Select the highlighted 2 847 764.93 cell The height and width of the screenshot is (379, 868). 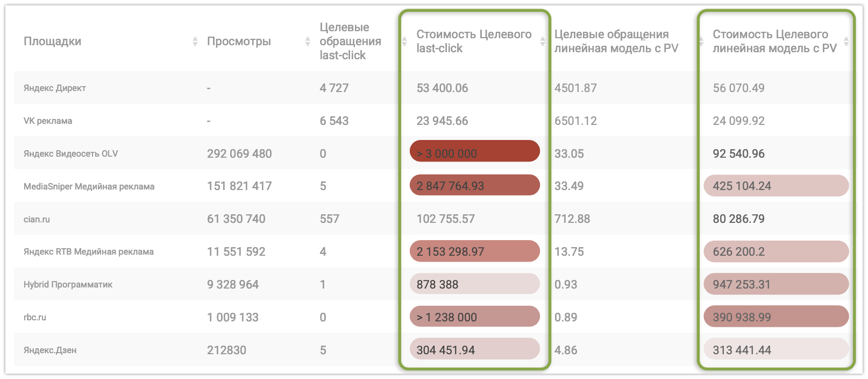(x=474, y=186)
